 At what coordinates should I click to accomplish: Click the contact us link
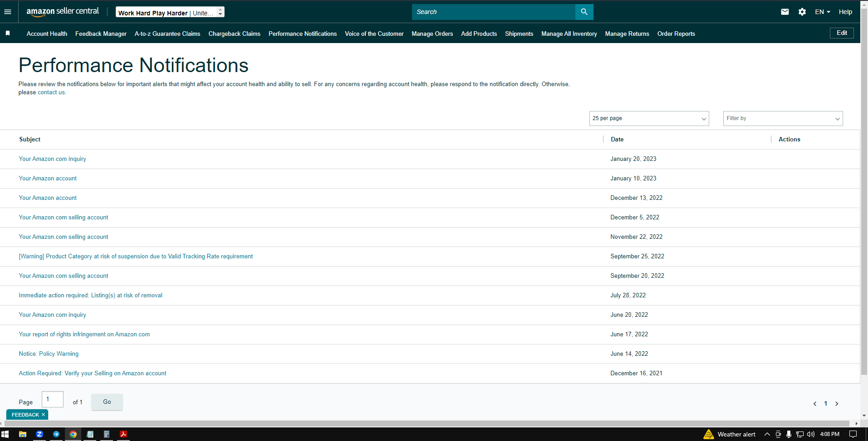(x=51, y=92)
